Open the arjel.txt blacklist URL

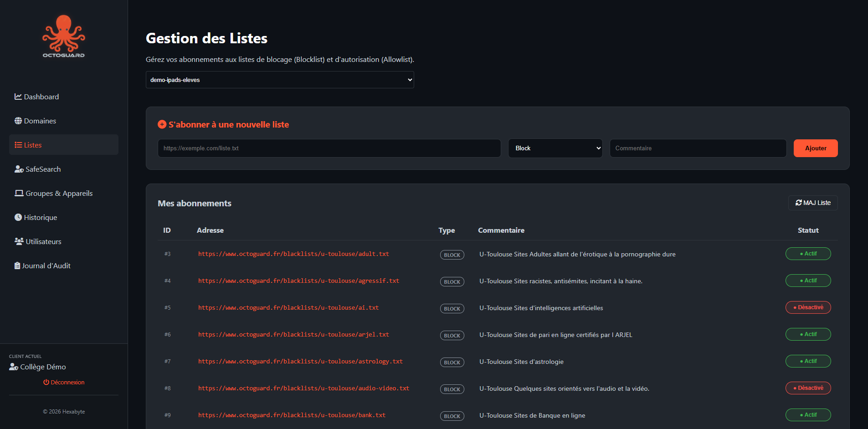(x=293, y=335)
